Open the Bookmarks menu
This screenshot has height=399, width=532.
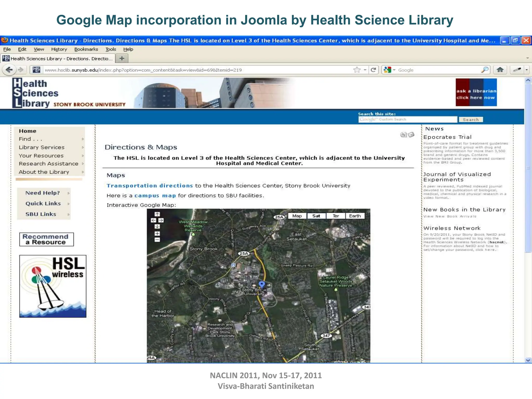pyautogui.click(x=86, y=49)
